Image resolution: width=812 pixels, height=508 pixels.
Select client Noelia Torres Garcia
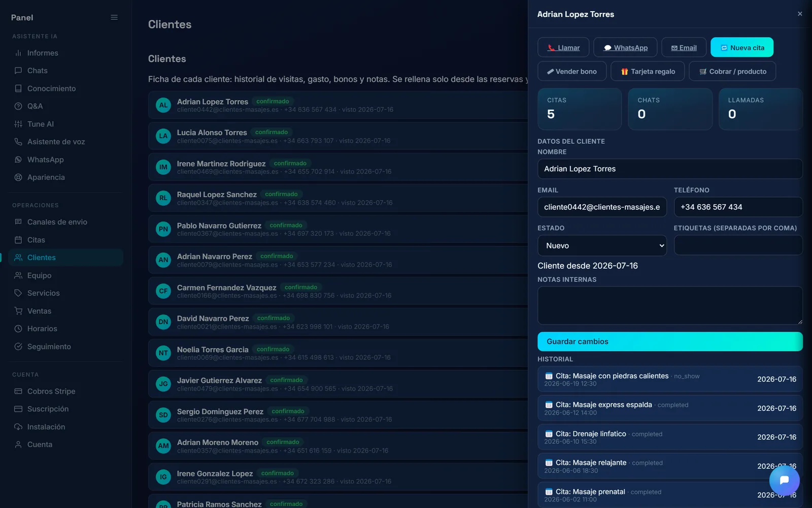[338, 353]
